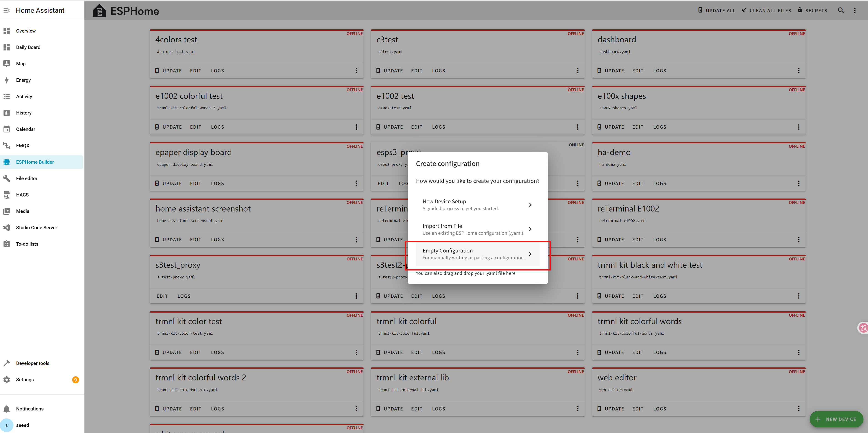Open the c3test card overflow menu
This screenshot has width=868, height=433.
[x=578, y=71]
